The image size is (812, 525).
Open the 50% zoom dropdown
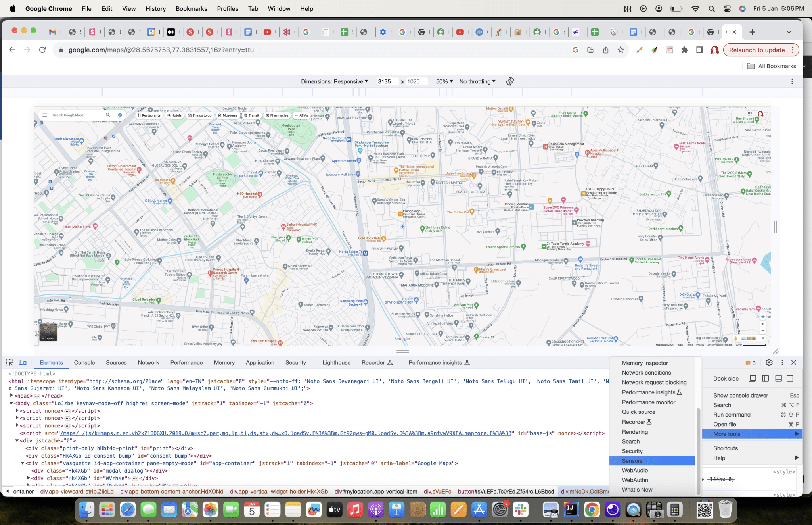click(444, 81)
